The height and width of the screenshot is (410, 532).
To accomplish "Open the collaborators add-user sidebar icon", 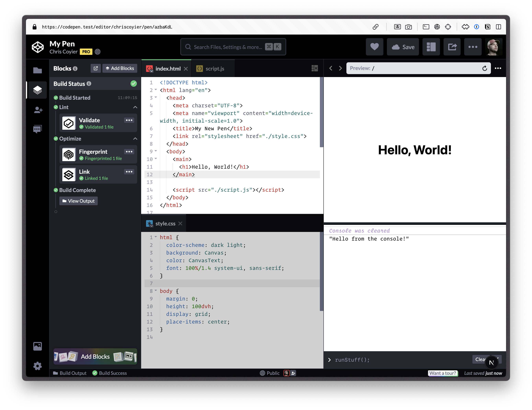I will click(x=38, y=110).
